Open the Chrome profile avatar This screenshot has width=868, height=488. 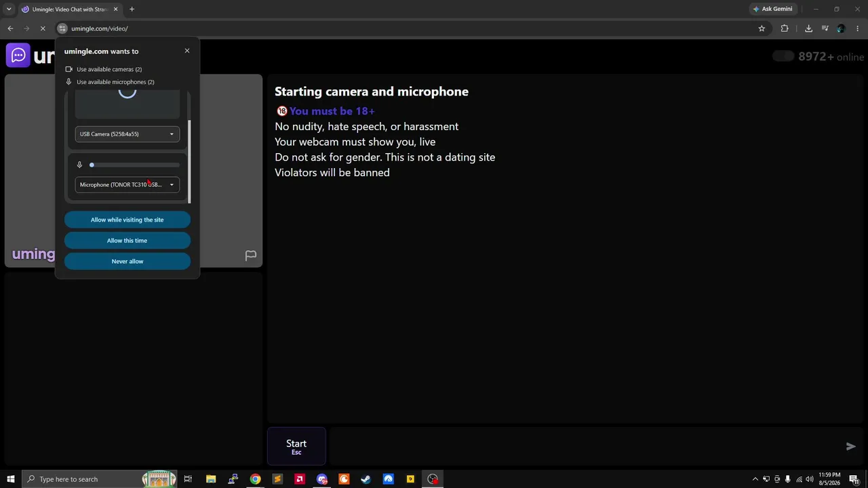pyautogui.click(x=841, y=28)
